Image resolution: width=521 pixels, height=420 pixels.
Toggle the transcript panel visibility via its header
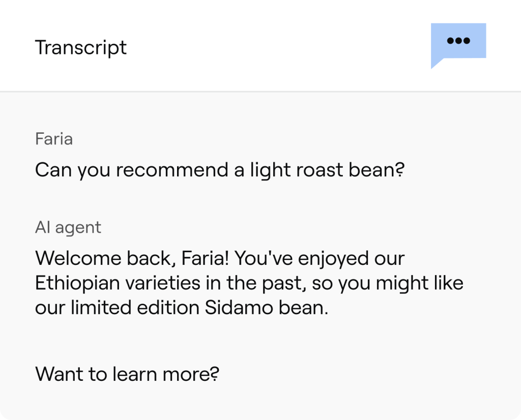[80, 47]
